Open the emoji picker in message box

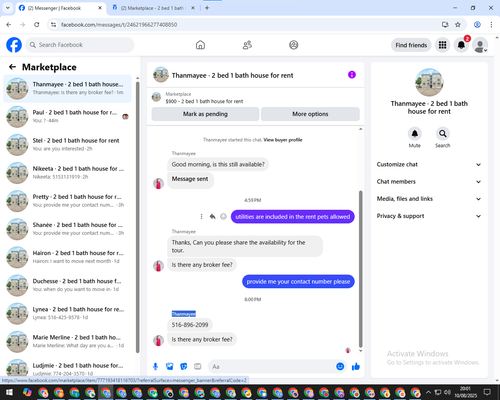tap(340, 366)
